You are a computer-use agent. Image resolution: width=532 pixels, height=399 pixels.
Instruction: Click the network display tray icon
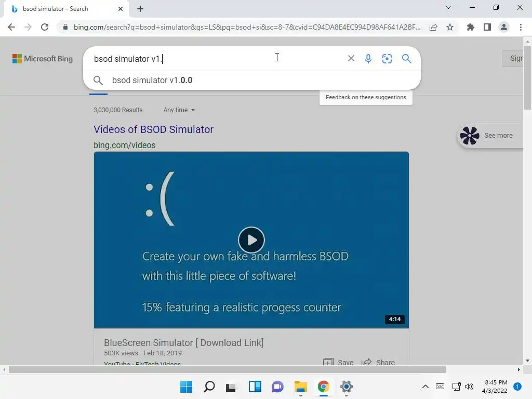coord(456,387)
